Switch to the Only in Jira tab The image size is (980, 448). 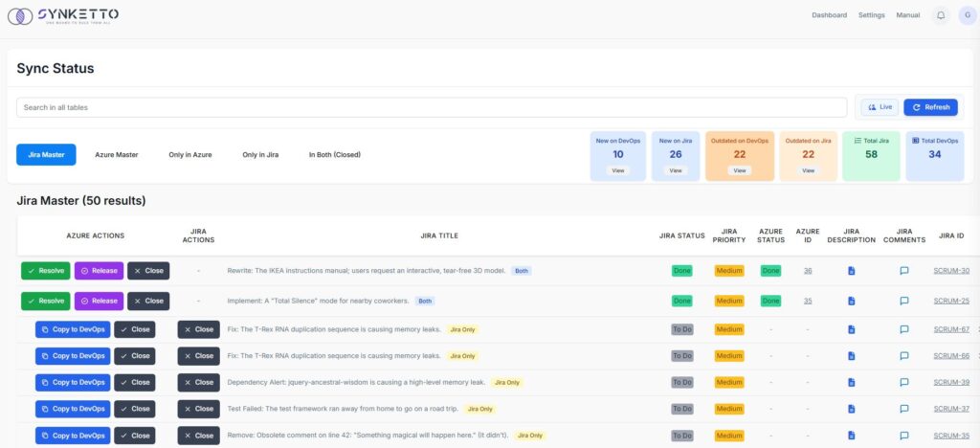260,154
